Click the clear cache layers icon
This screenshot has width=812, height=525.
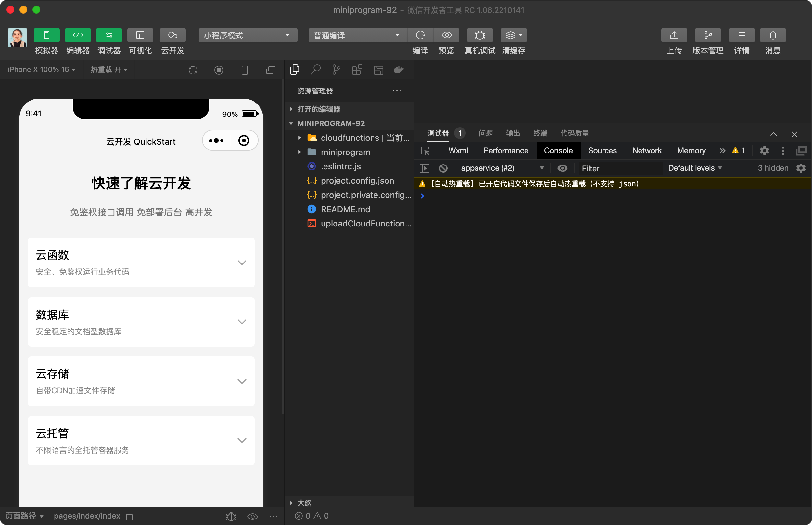click(513, 35)
